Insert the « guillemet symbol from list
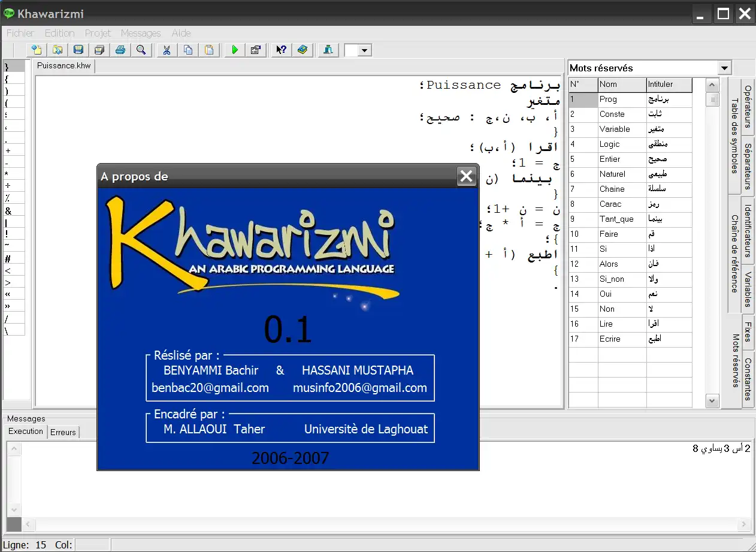This screenshot has height=552, width=756. pyautogui.click(x=14, y=294)
